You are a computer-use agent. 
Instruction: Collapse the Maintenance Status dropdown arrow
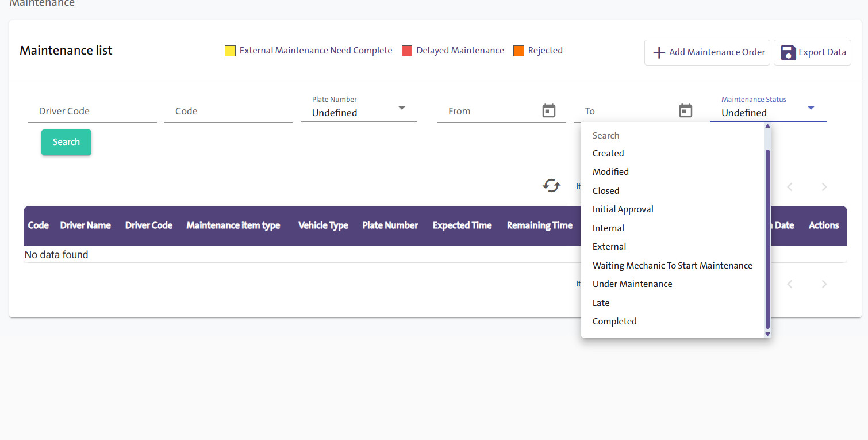point(811,108)
